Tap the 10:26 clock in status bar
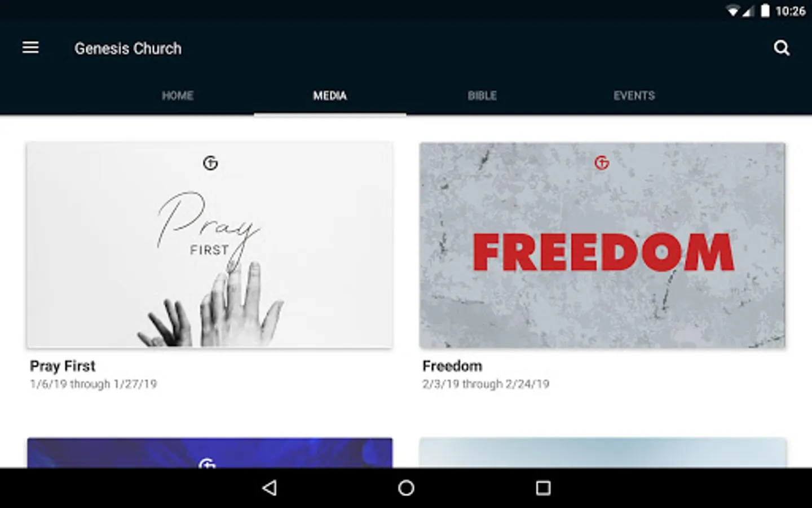Viewport: 812px width, 508px height. (791, 11)
